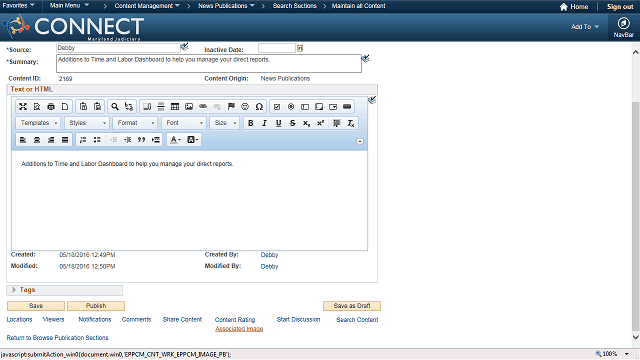The image size is (640, 360).
Task: Increase the text indent
Action: click(128, 140)
